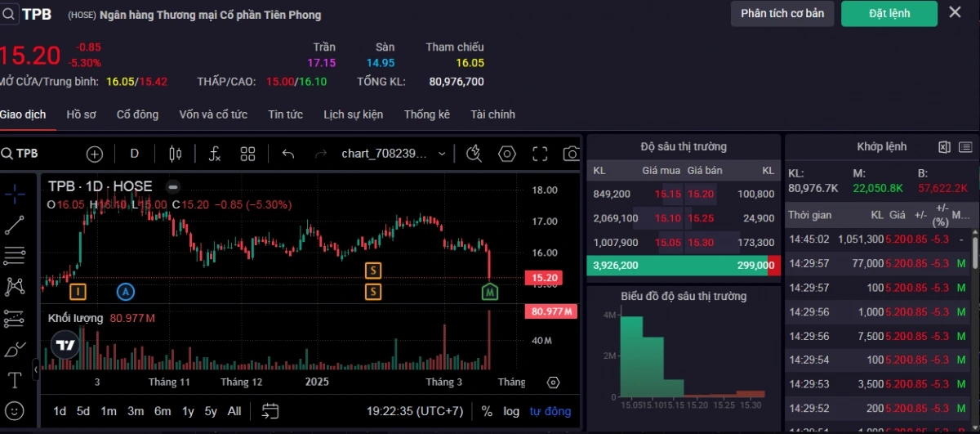
Task: Click the blue A event marker on chart
Action: 125,292
